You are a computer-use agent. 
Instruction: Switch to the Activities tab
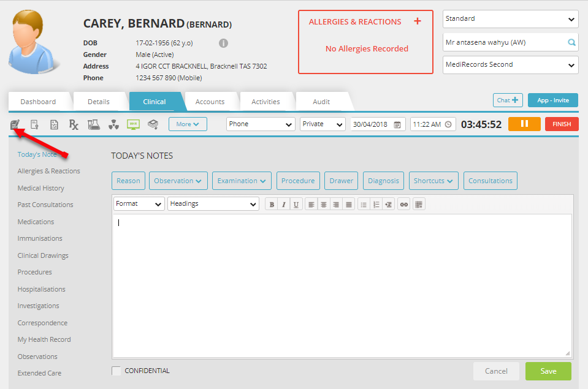265,102
